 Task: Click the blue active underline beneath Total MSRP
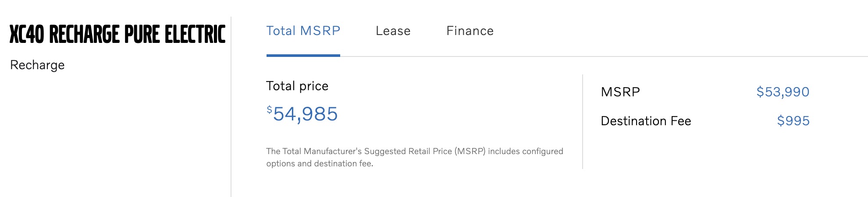(303, 55)
